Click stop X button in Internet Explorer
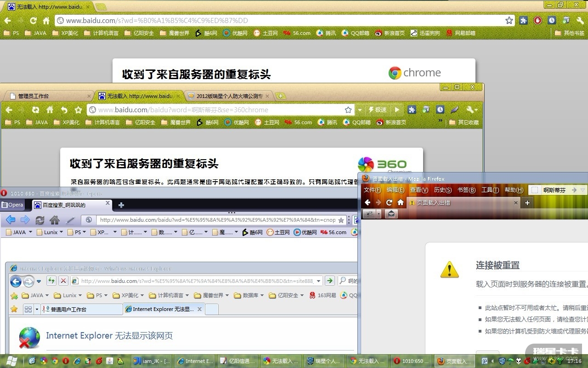Image resolution: width=588 pixels, height=368 pixels. (63, 281)
